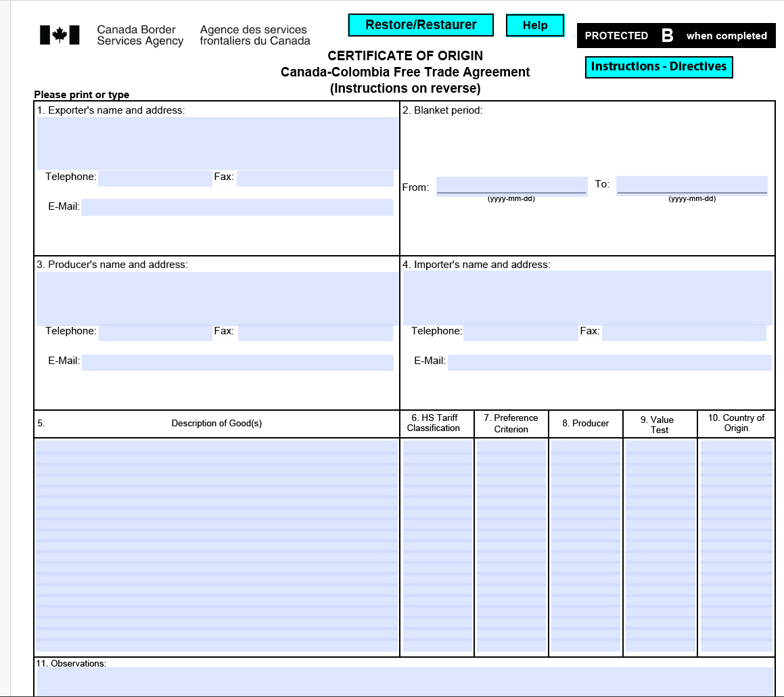This screenshot has width=784, height=697.
Task: Click the Canada flag logo
Action: (60, 35)
